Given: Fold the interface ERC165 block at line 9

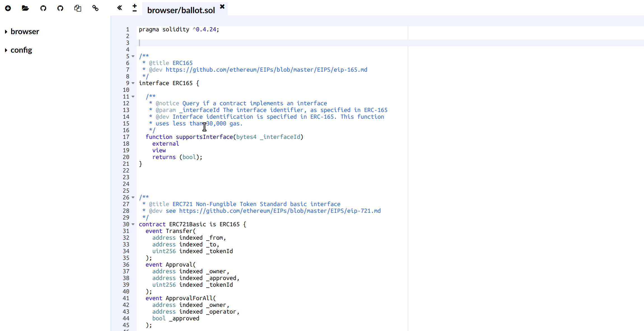Looking at the screenshot, I should [x=133, y=83].
